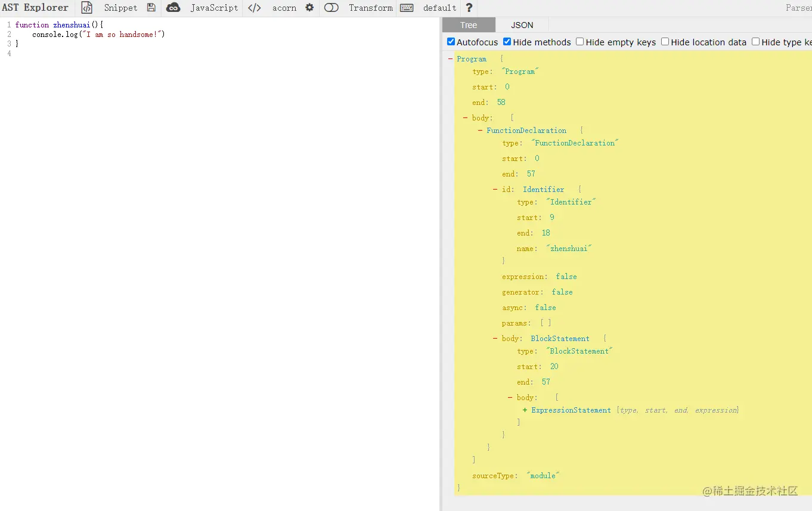The image size is (812, 511).
Task: Click the Identifier 'start: 9' row
Action: (x=536, y=218)
